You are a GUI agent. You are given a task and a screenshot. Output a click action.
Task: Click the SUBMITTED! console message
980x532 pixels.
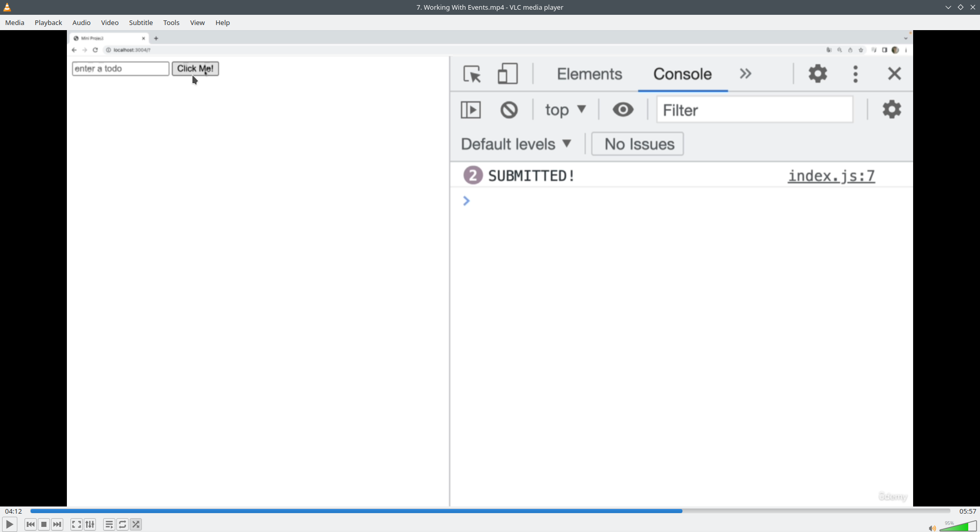click(531, 176)
